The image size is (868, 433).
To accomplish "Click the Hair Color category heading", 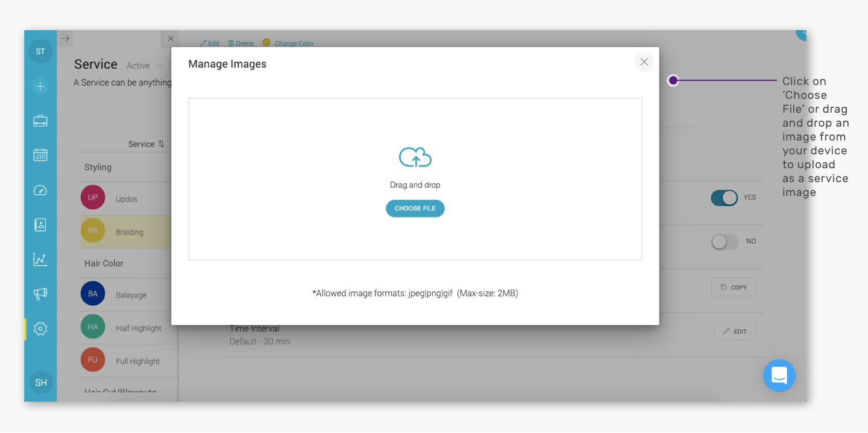I will [x=104, y=264].
